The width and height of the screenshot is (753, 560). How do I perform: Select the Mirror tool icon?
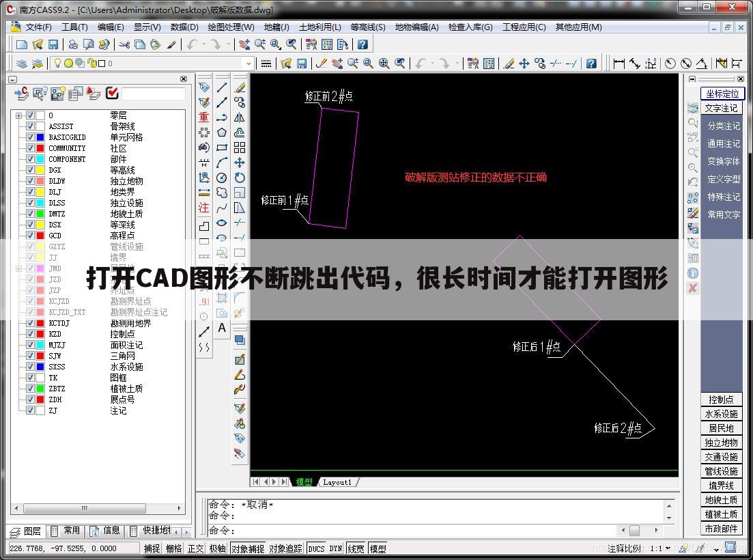239,117
